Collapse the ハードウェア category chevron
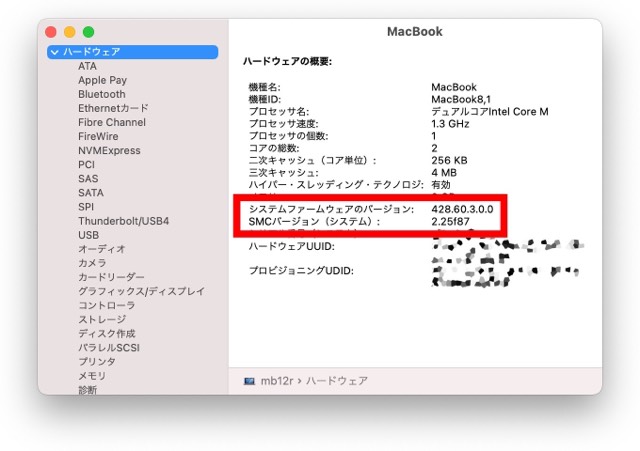640x451 pixels. pyautogui.click(x=55, y=52)
